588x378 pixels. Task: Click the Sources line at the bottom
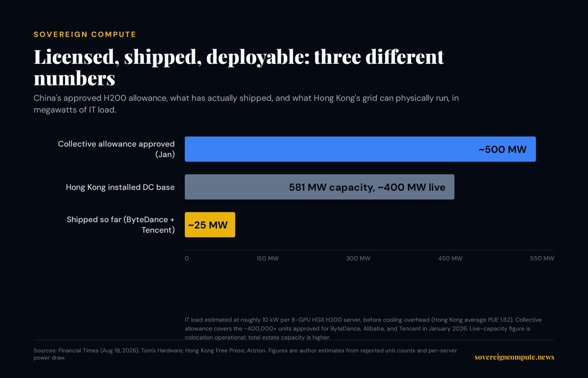coord(245,354)
